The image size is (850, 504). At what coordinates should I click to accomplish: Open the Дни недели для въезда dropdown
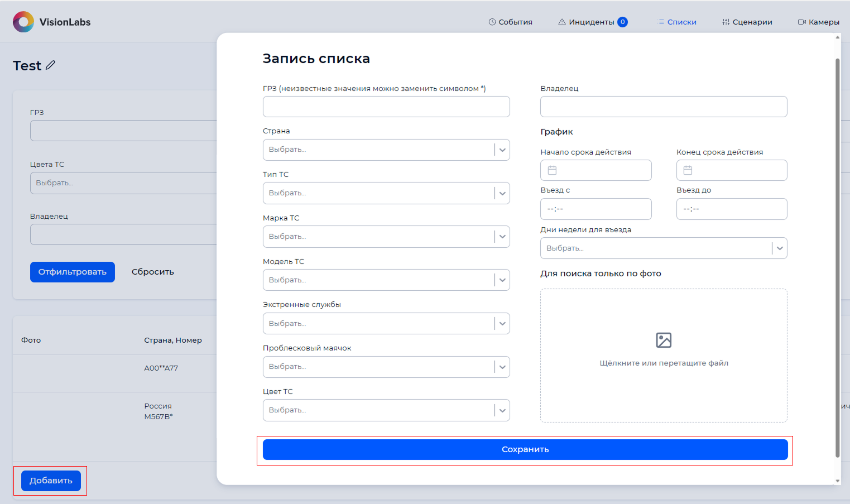tap(664, 248)
